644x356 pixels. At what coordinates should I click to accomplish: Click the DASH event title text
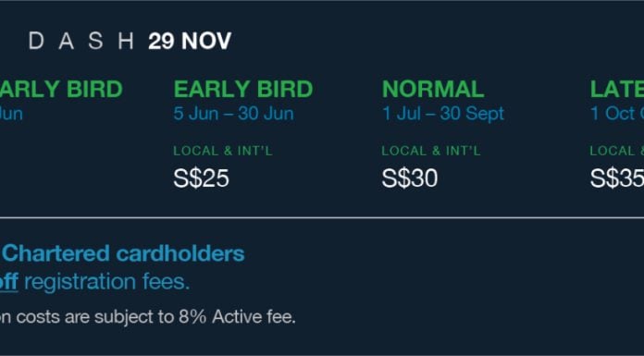(80, 42)
